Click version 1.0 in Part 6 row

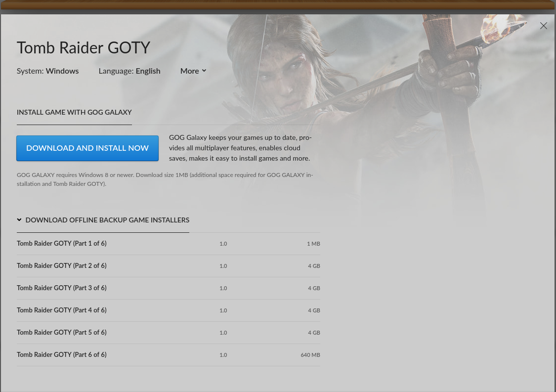[x=223, y=355]
